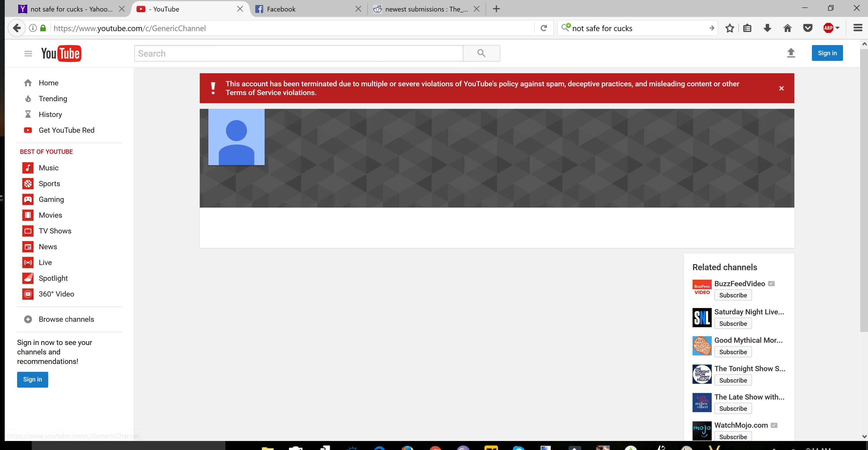
Task: Open the Firefox hamburger menu
Action: 858,28
